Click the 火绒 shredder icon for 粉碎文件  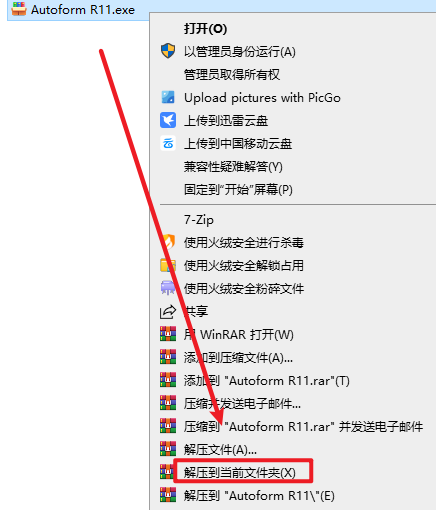tap(168, 288)
